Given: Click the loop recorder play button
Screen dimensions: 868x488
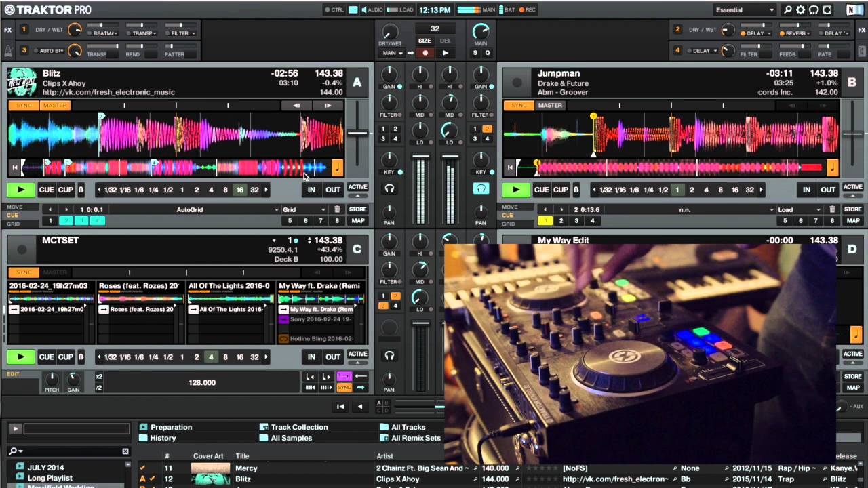Looking at the screenshot, I should (445, 53).
